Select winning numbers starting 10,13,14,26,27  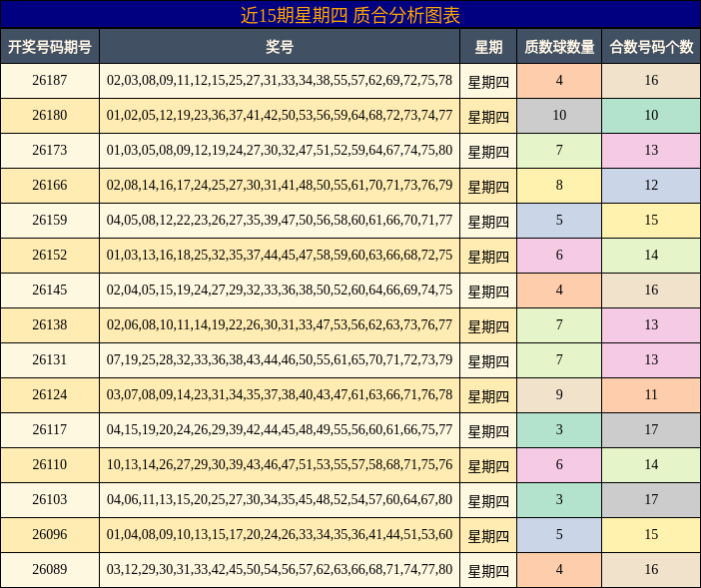[280, 464]
